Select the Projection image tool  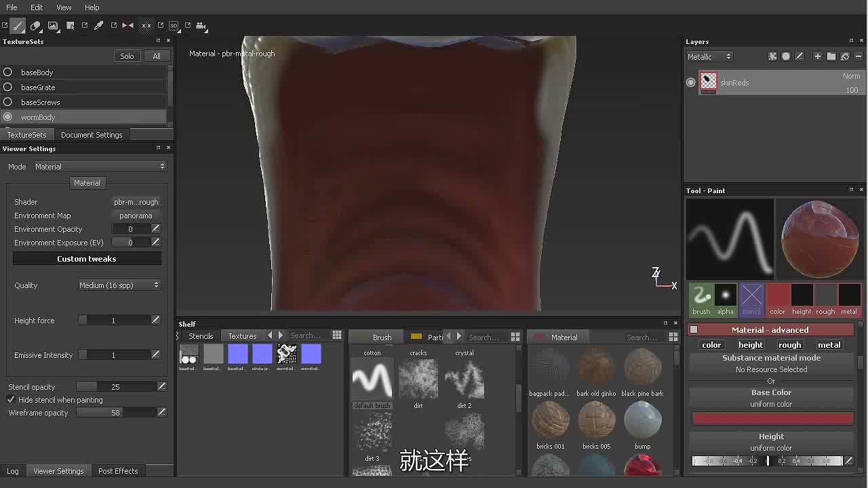coord(53,26)
